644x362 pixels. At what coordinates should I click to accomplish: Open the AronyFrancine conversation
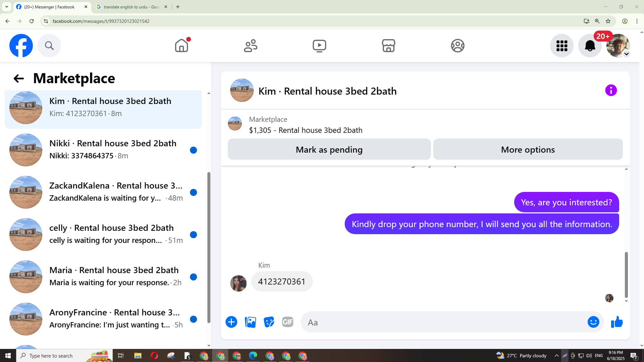(x=103, y=319)
